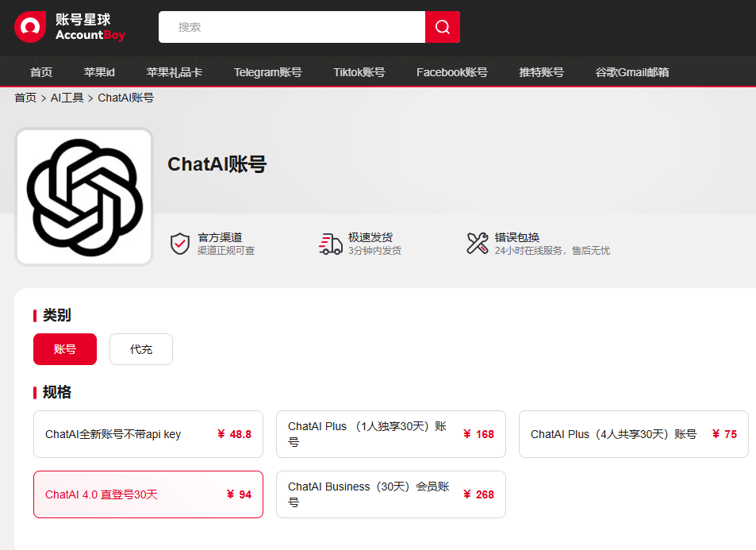Click the official channel shield icon
This screenshot has height=550, width=756.
180,243
